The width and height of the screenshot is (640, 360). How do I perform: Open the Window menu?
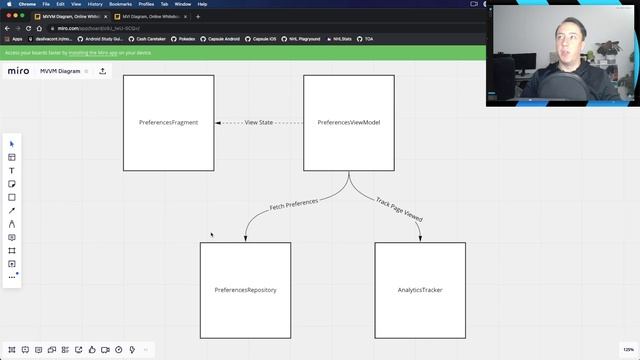(182, 4)
